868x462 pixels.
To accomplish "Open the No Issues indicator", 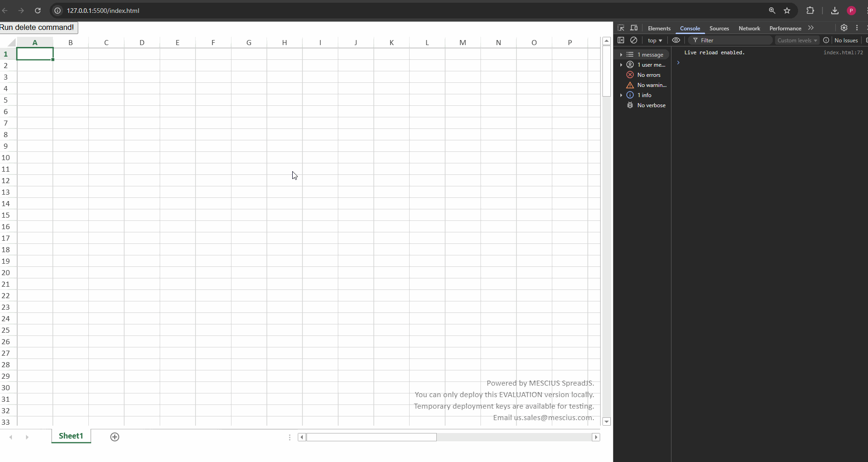I will tap(841, 40).
